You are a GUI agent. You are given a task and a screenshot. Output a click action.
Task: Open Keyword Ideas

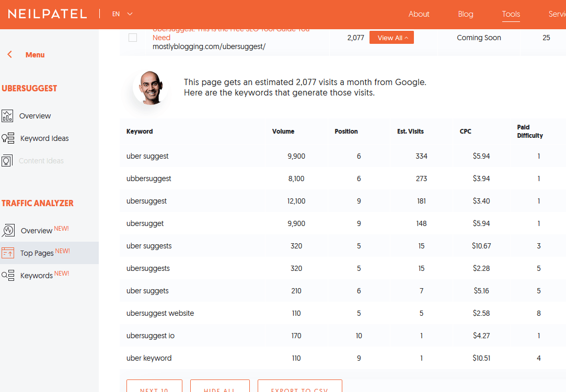coord(44,138)
